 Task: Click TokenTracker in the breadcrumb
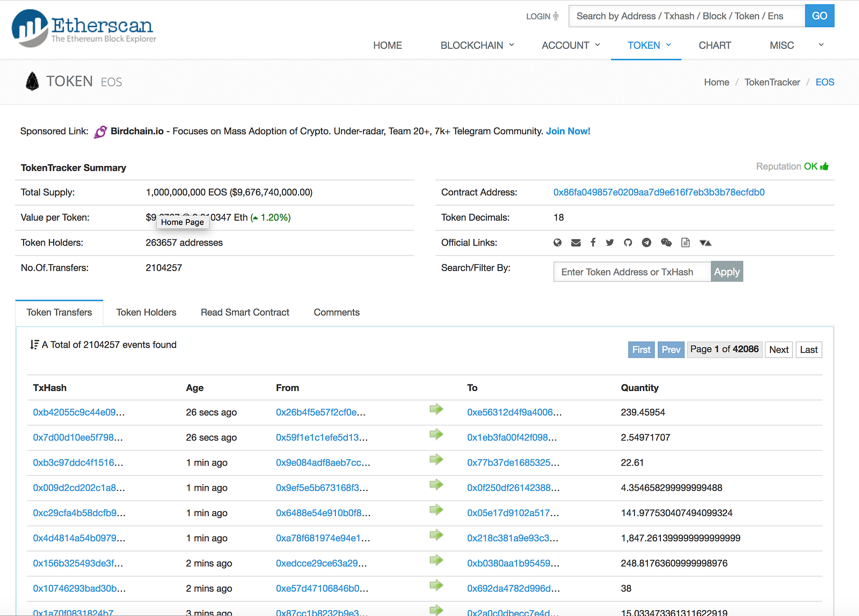click(x=772, y=82)
